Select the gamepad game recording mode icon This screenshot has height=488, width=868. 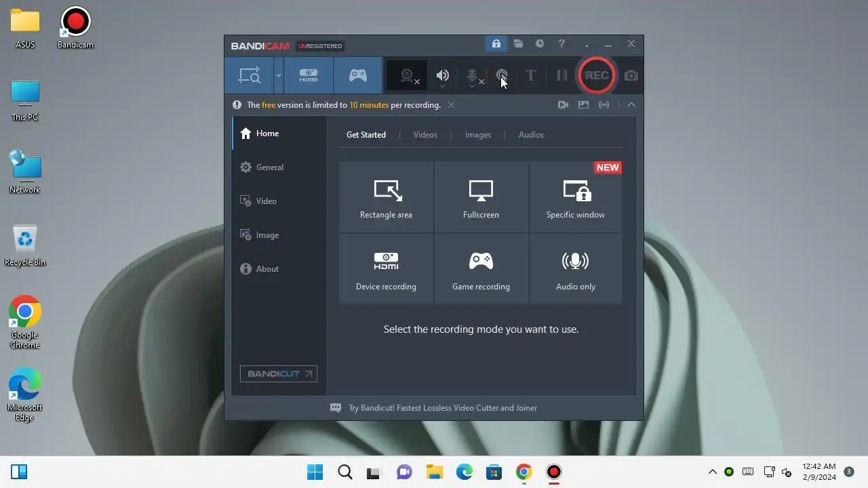point(358,75)
